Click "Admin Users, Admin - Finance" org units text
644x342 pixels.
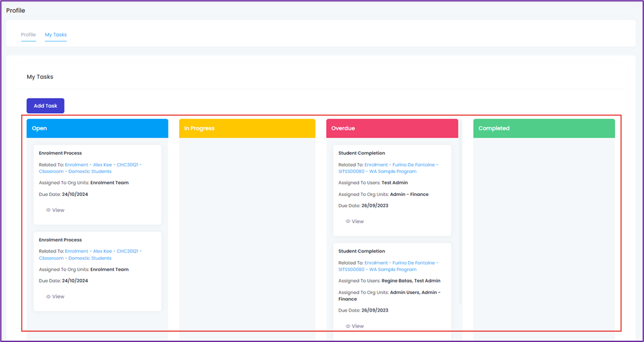[389, 295]
